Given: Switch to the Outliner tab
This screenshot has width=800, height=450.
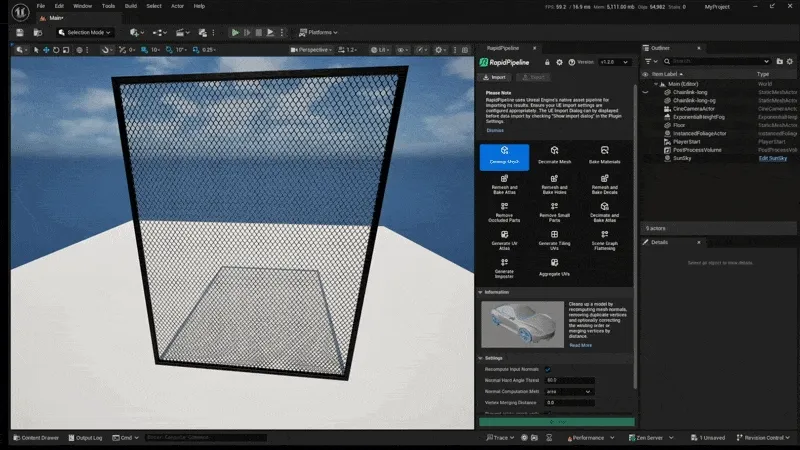Looking at the screenshot, I should 660,48.
